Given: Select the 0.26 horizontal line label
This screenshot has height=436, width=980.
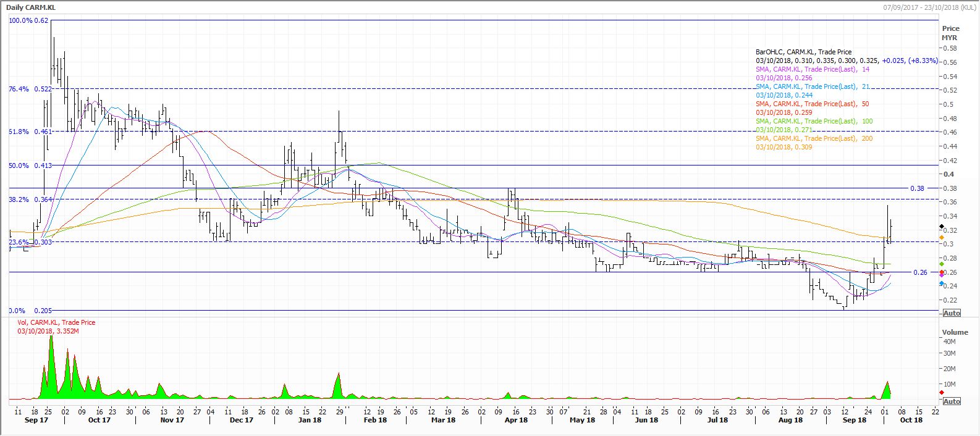Looking at the screenshot, I should pyautogui.click(x=920, y=272).
